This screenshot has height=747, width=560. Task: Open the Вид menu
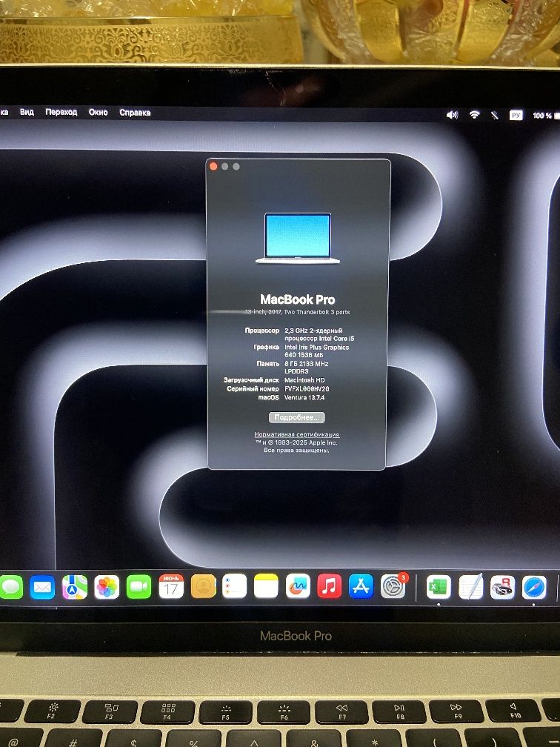[27, 112]
